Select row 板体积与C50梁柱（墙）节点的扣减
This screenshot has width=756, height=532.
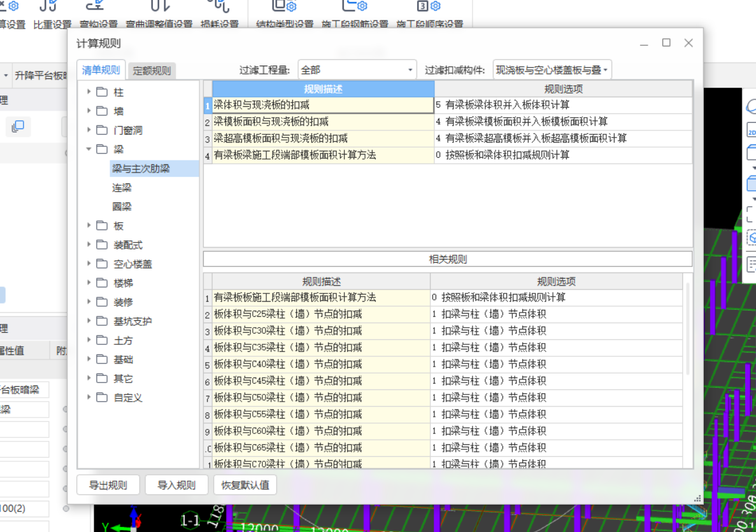tap(321, 398)
